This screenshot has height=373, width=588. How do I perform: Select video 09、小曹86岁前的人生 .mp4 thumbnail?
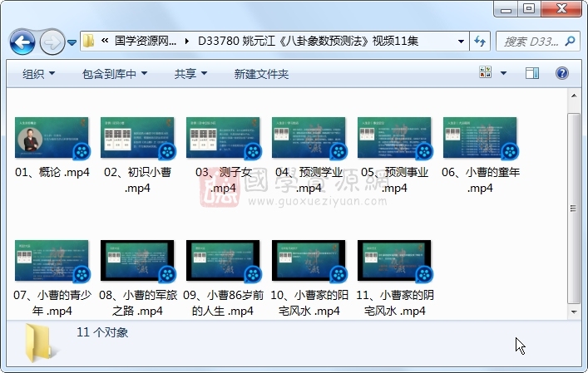click(x=223, y=261)
